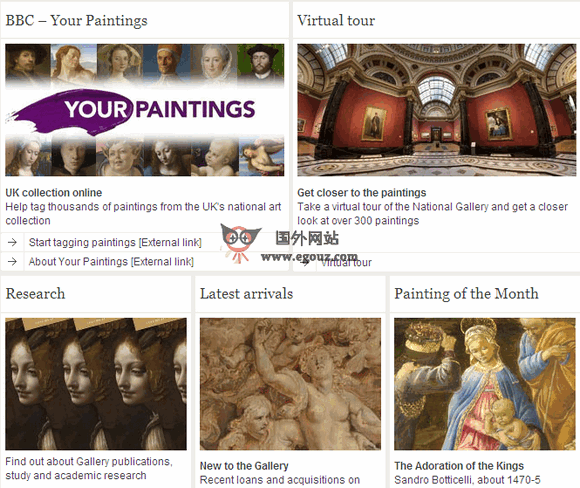
Task: Click the BBC – Your Paintings heading
Action: [77, 20]
